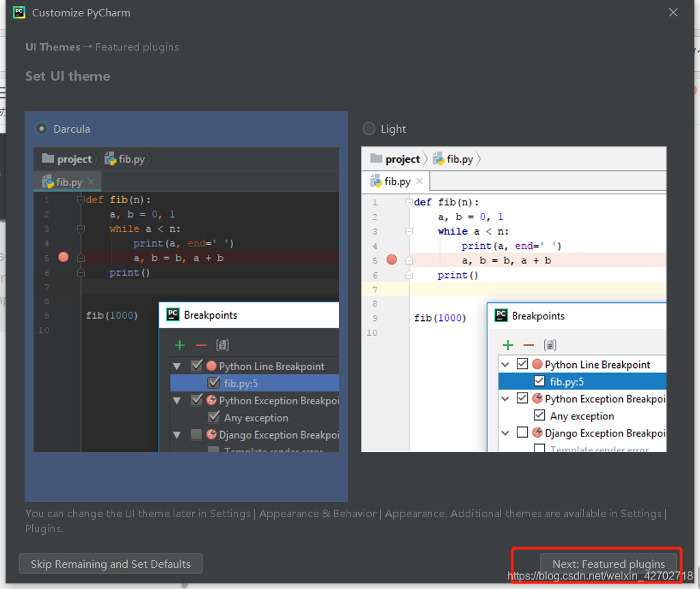Viewport: 700px width, 589px height.
Task: Toggle Python Line Breakpoint checkbox in Light preview
Action: (x=522, y=364)
